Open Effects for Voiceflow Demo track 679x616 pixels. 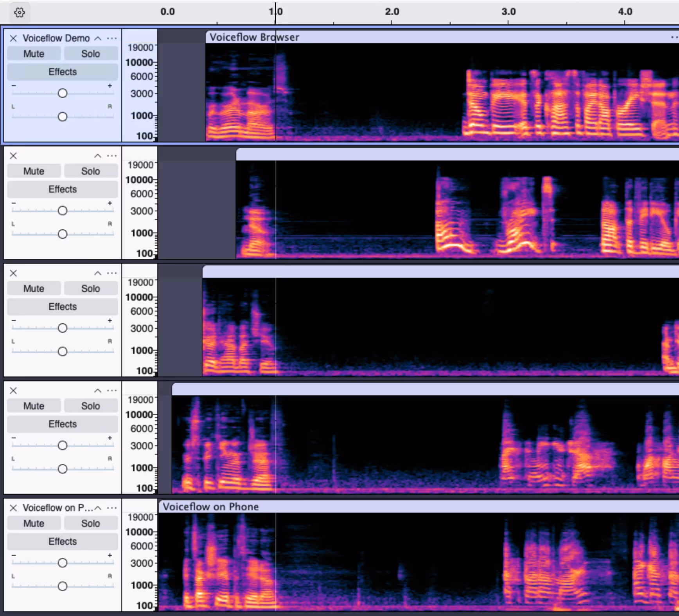click(x=63, y=72)
